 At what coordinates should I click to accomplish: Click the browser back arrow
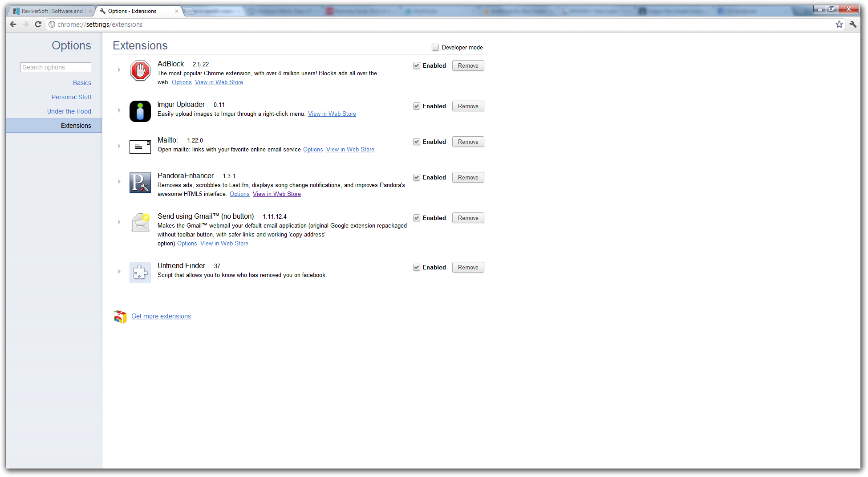coord(13,24)
